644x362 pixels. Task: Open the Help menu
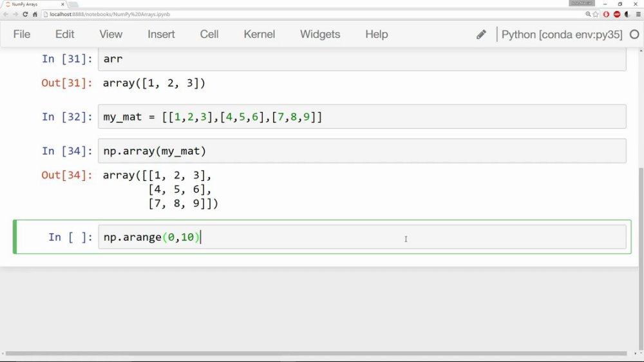click(377, 34)
